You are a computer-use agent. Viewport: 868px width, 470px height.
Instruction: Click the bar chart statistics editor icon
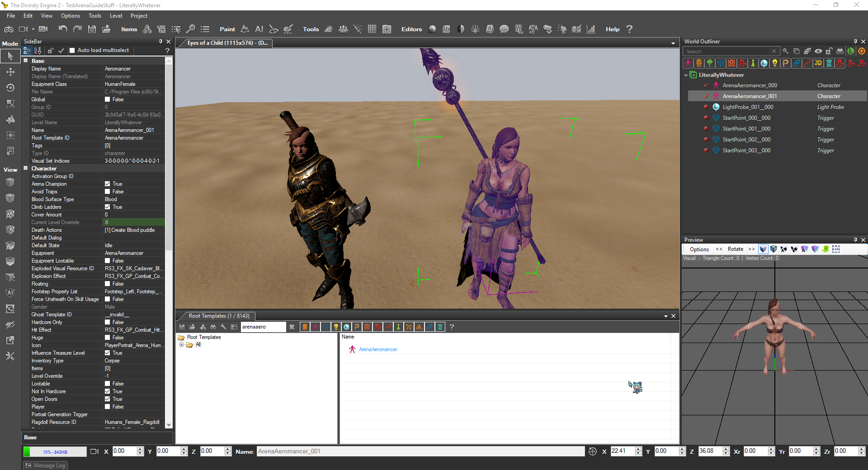[x=591, y=29]
